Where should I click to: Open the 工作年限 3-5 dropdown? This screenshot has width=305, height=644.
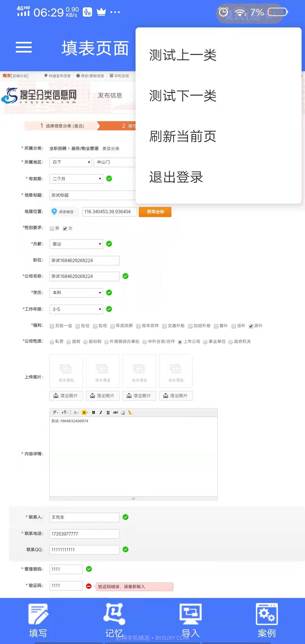coord(76,309)
